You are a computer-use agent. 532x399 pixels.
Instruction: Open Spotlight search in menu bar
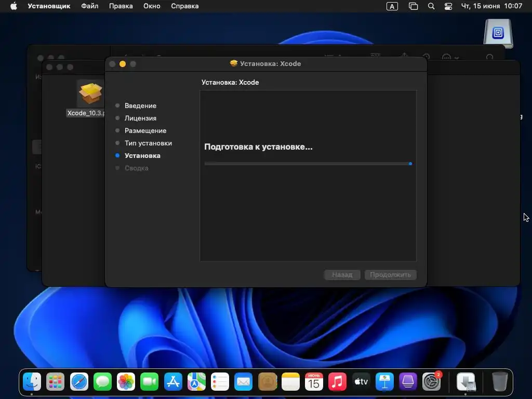[x=431, y=6]
